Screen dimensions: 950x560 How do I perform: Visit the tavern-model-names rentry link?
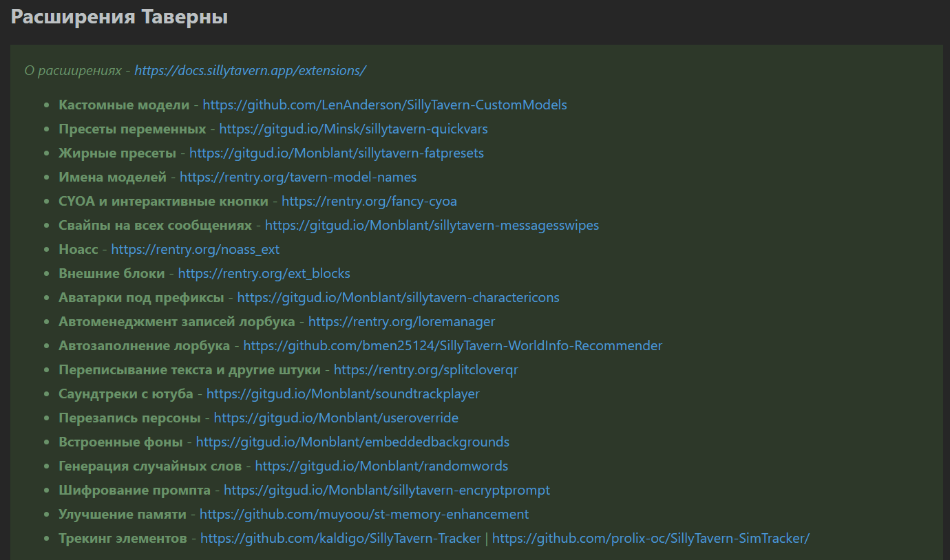(298, 177)
